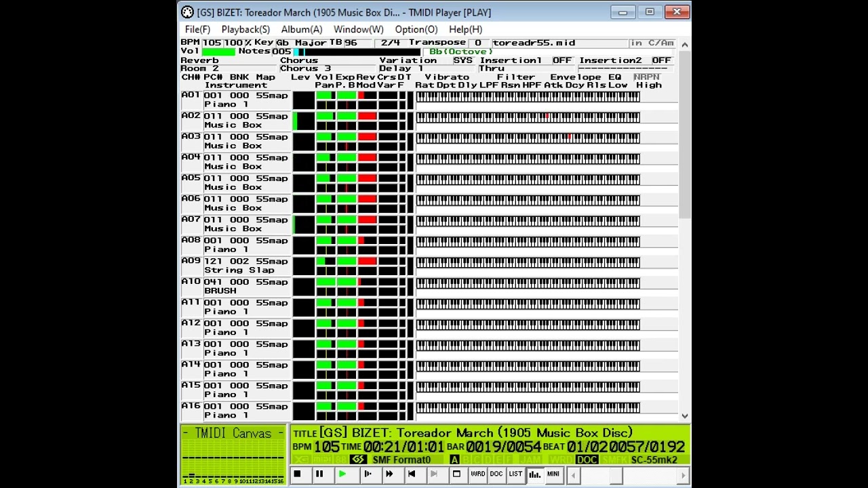The width and height of the screenshot is (868, 488).
Task: Toggle the Variation SYS indicator
Action: pos(462,60)
